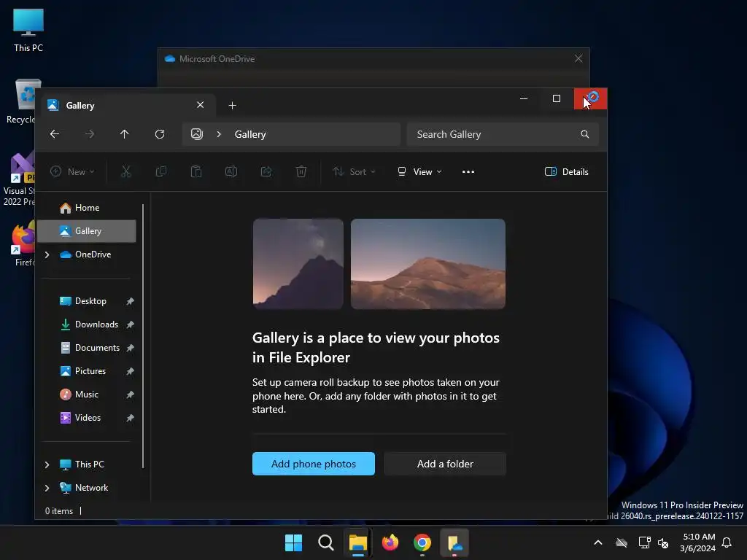Click the navigation pane scrollbar
The image size is (747, 560).
tap(143, 335)
